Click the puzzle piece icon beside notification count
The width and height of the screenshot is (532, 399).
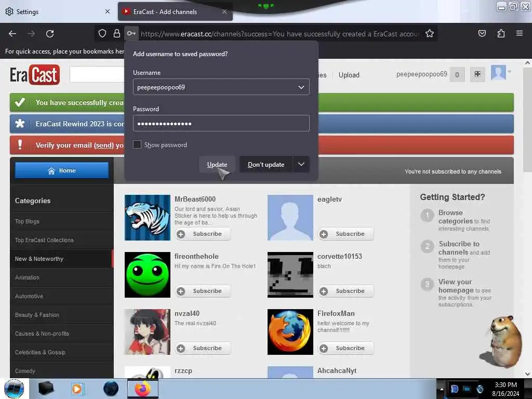477,74
